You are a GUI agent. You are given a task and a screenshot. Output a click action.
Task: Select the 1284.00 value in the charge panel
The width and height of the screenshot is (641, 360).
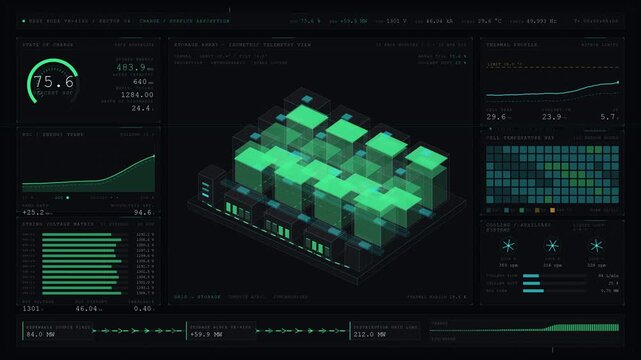(x=137, y=94)
